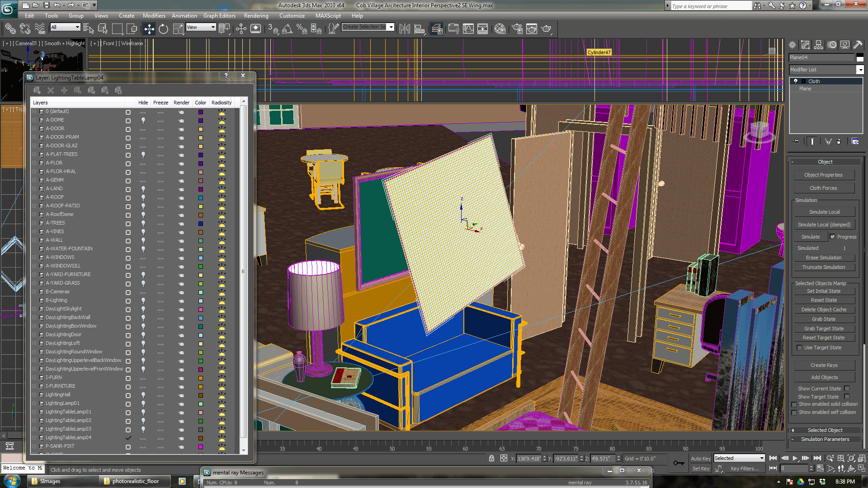Toggle the Angle Snap icon

pos(288,29)
